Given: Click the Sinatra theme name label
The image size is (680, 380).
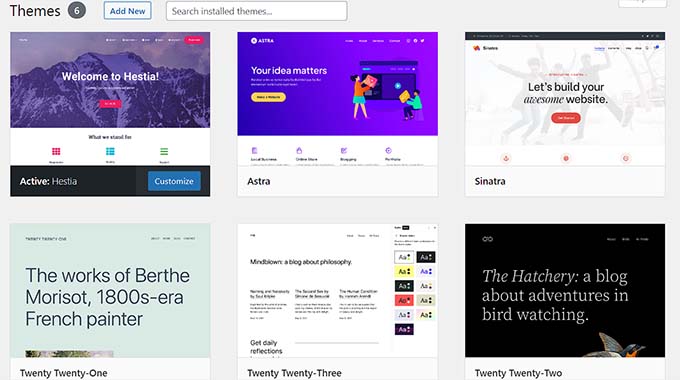Looking at the screenshot, I should coord(490,181).
